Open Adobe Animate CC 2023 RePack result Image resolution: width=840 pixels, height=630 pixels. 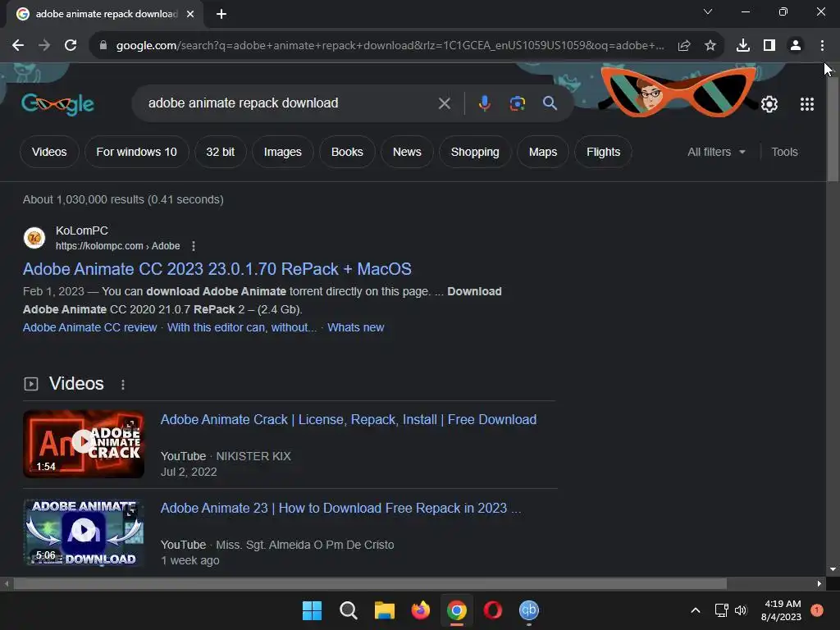[x=217, y=269]
